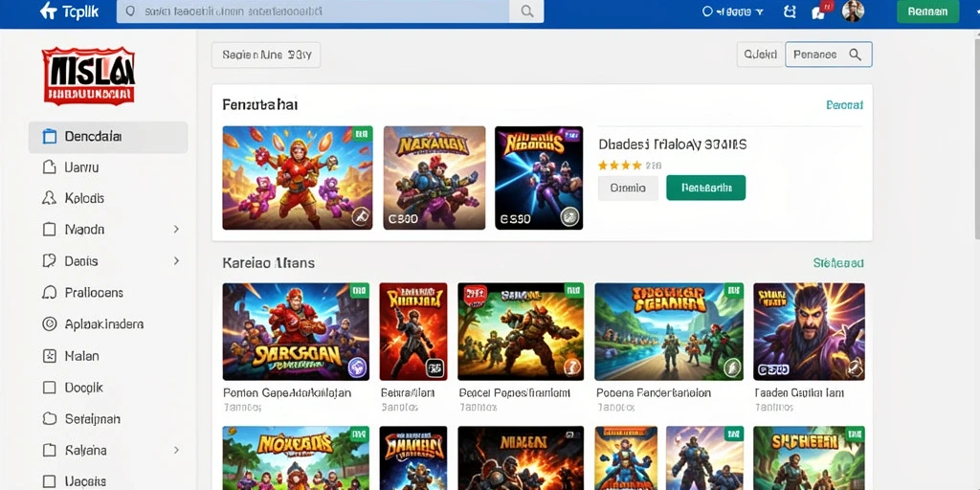Click the Sagien Nune filter button
980x490 pixels.
tap(266, 55)
